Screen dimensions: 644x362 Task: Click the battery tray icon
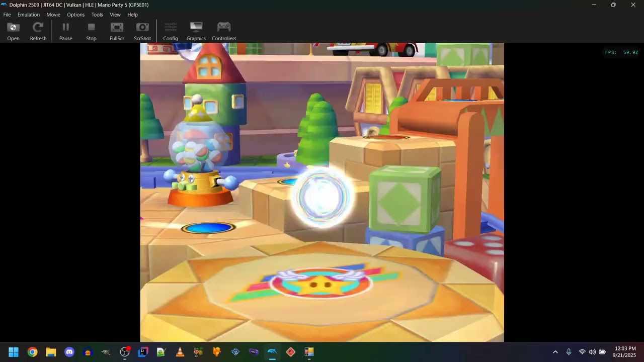602,352
